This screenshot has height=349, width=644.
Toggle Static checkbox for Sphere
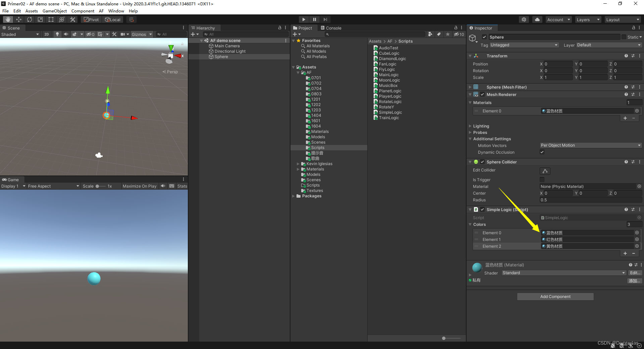pyautogui.click(x=624, y=37)
